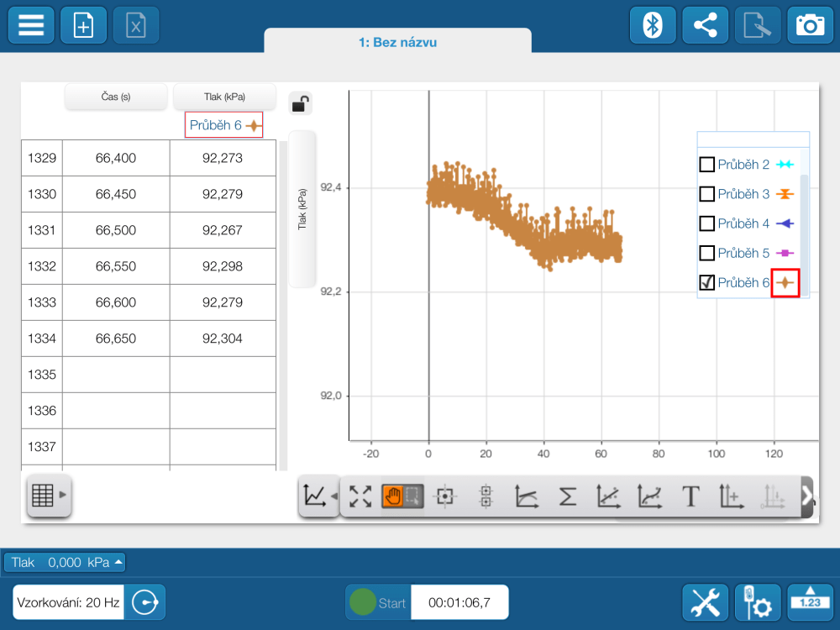Screen dimensions: 840x630
Task: Uncheck Průběh 6 in the legend
Action: point(707,283)
